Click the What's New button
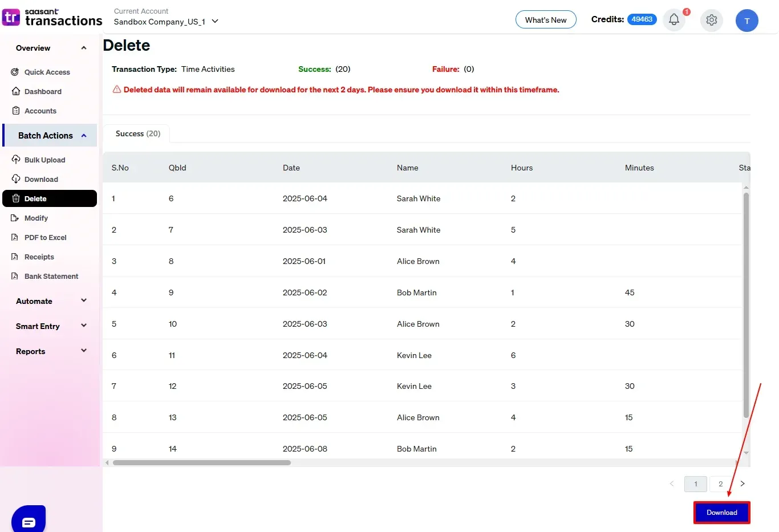Screen dimensions: 779x532 click(x=546, y=20)
